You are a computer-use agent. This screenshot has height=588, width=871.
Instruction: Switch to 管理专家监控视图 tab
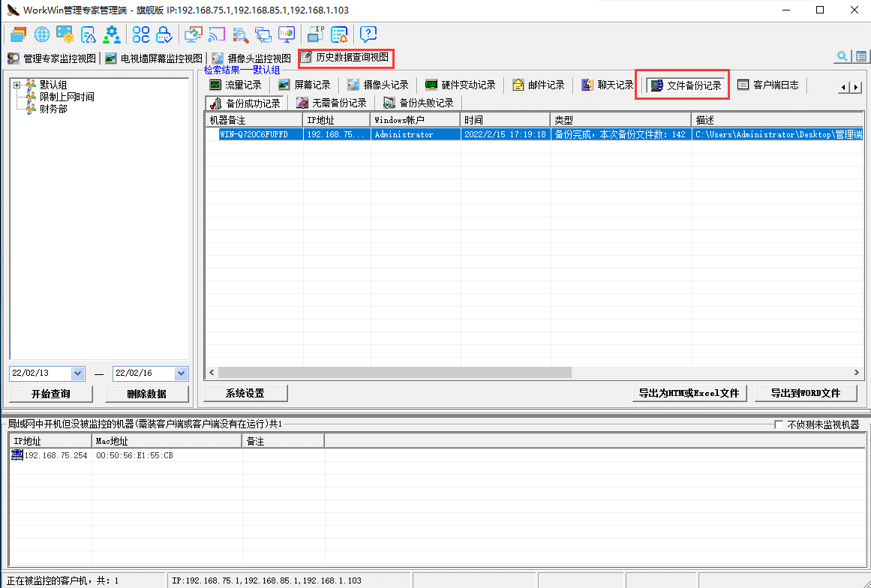pos(51,58)
